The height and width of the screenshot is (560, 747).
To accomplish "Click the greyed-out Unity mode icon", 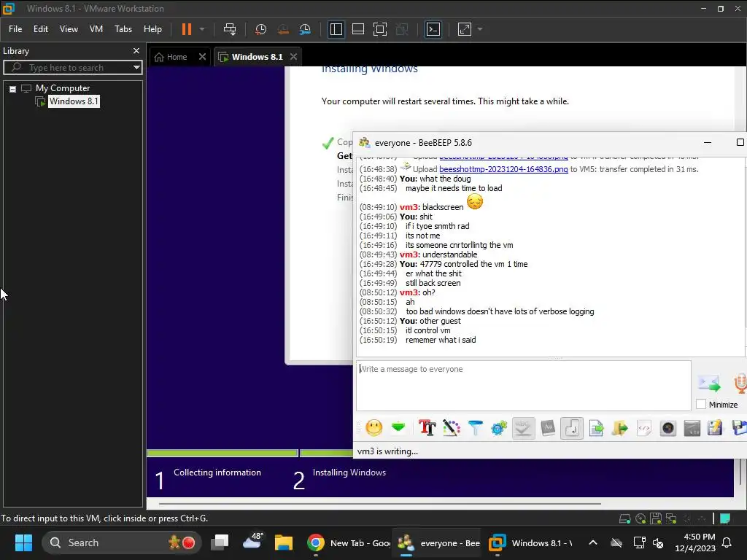I will tap(402, 29).
